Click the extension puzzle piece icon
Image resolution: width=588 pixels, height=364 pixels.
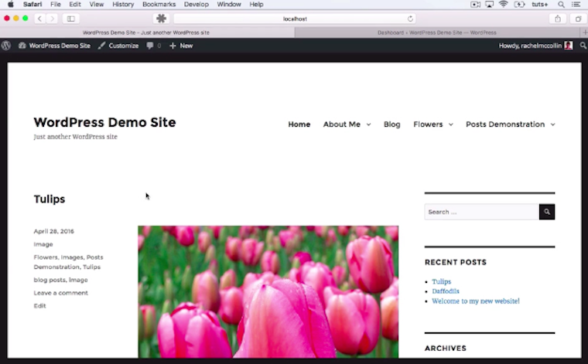point(161,19)
